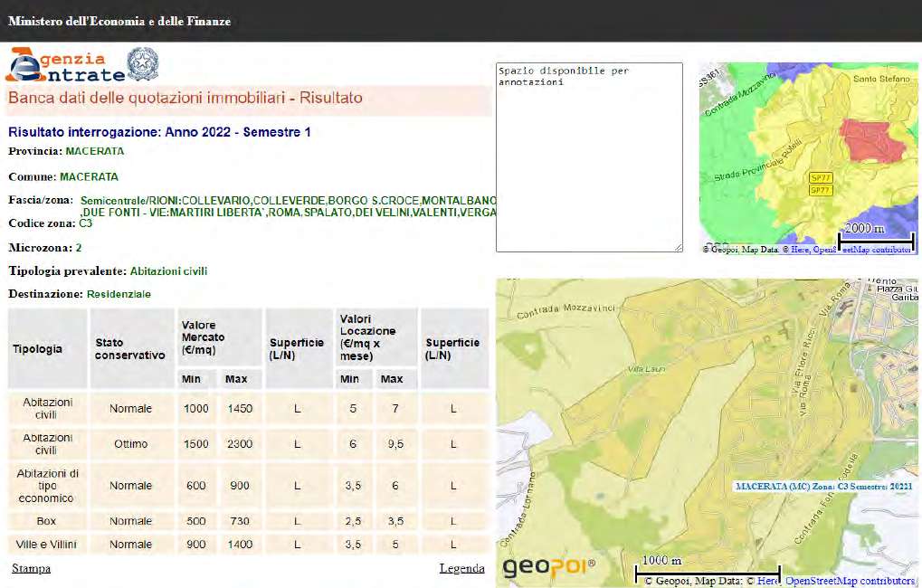Image resolution: width=922 pixels, height=588 pixels.
Task: Open the Stampa print link
Action: 31,568
